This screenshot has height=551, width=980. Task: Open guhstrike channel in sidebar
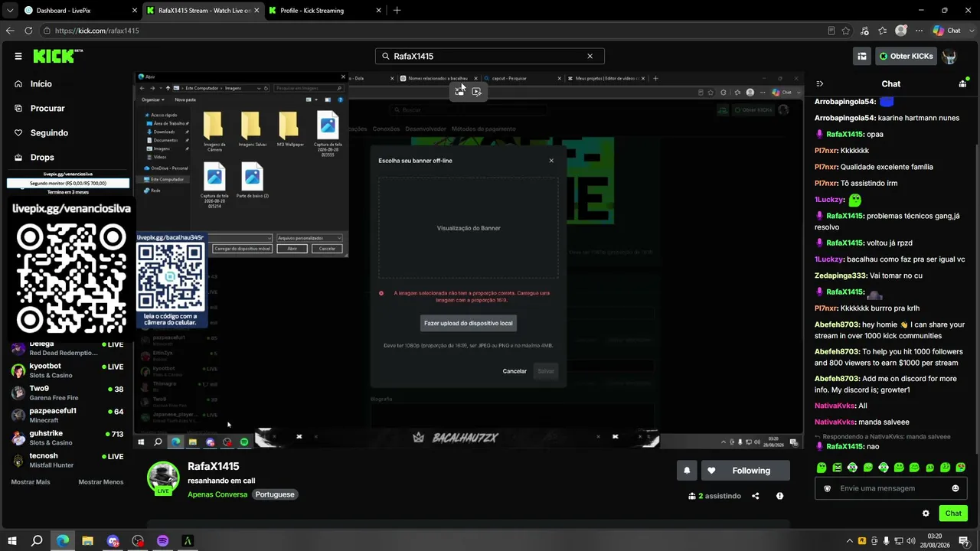68,438
